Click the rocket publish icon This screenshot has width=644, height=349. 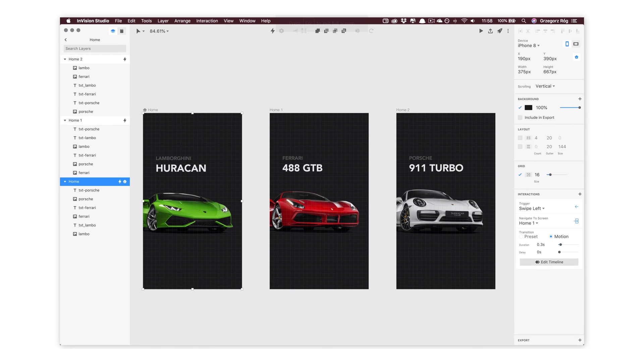coord(499,31)
